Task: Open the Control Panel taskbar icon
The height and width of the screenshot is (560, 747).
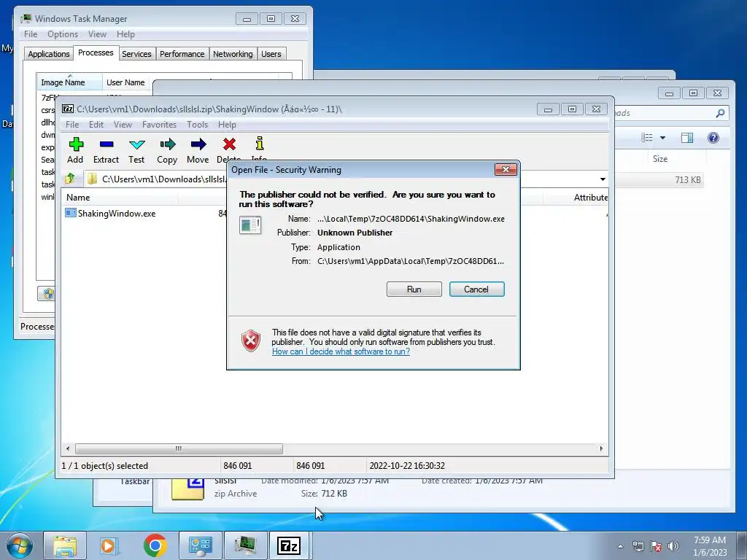Action: [x=200, y=545]
